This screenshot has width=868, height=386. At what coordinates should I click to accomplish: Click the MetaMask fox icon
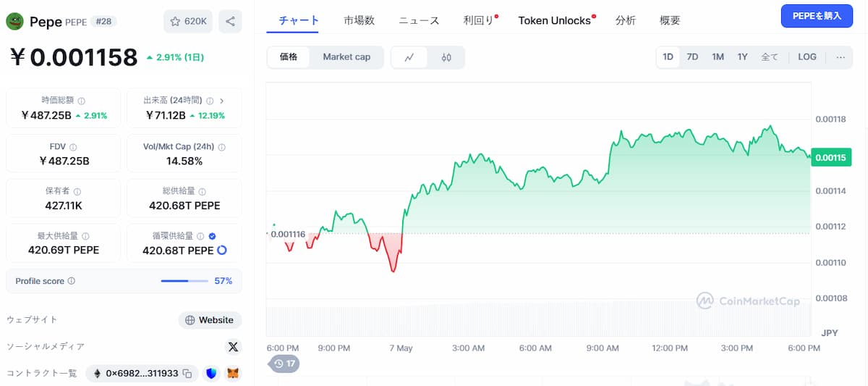tap(233, 374)
